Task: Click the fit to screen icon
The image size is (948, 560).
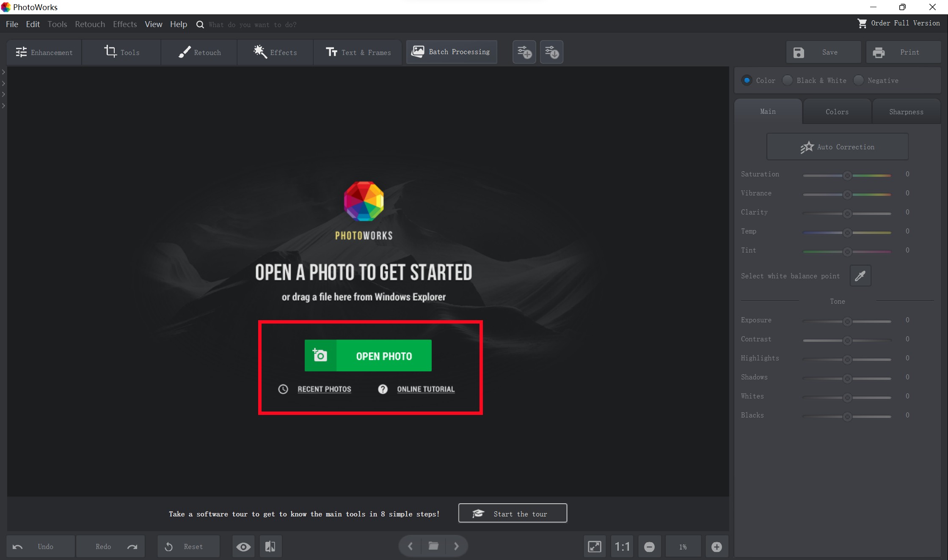Action: pos(595,547)
